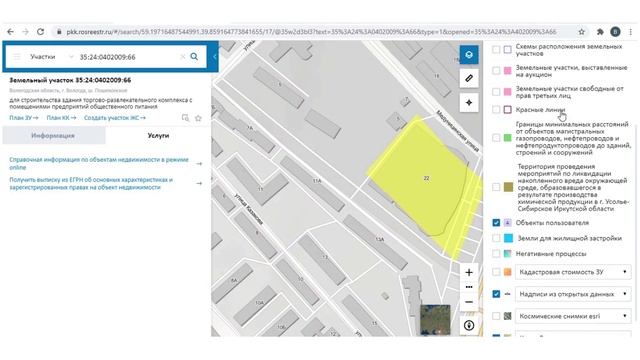Open the browser extensions puzzle icon
Screen dimensions: 640x360
(x=600, y=31)
